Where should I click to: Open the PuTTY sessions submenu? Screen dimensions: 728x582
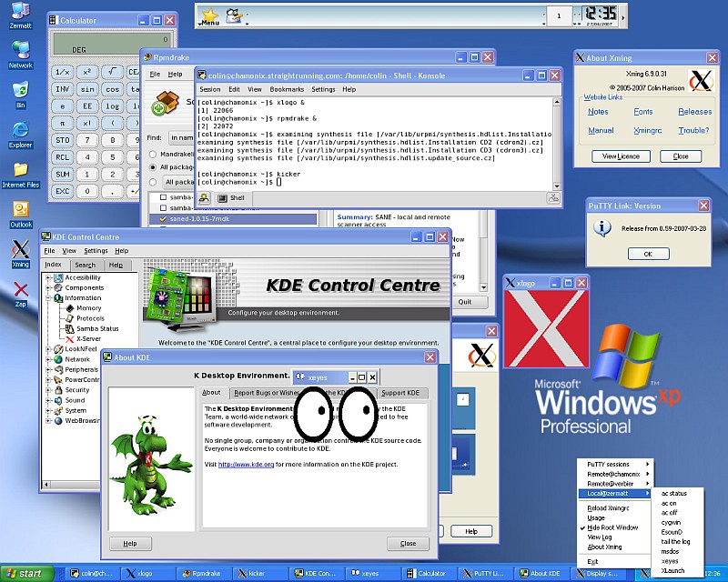point(613,464)
